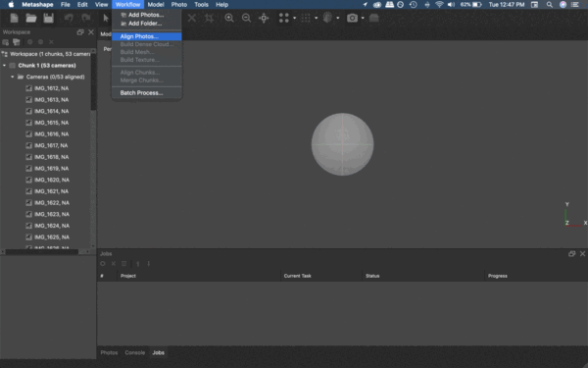Add photos icon in Workspace toolbar
Screen dimensions: 588x368
click(x=16, y=42)
